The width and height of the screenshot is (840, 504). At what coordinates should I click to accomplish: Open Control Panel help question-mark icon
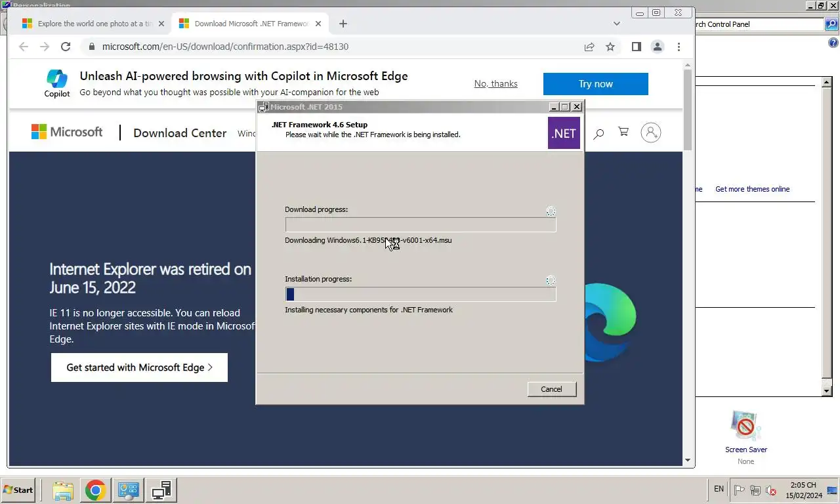833,43
